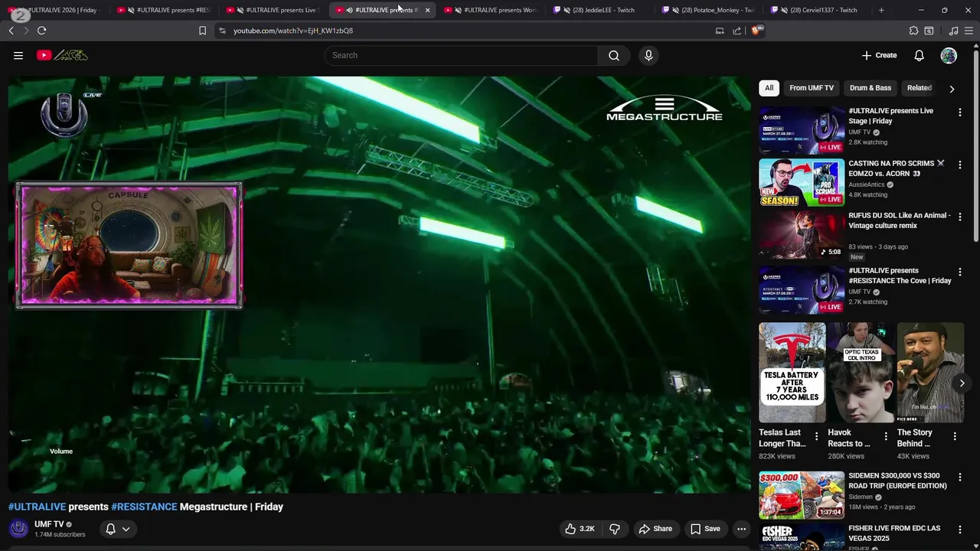Open the YouTube guide hamburger menu
Viewport: 980px width, 551px height.
(x=18, y=55)
